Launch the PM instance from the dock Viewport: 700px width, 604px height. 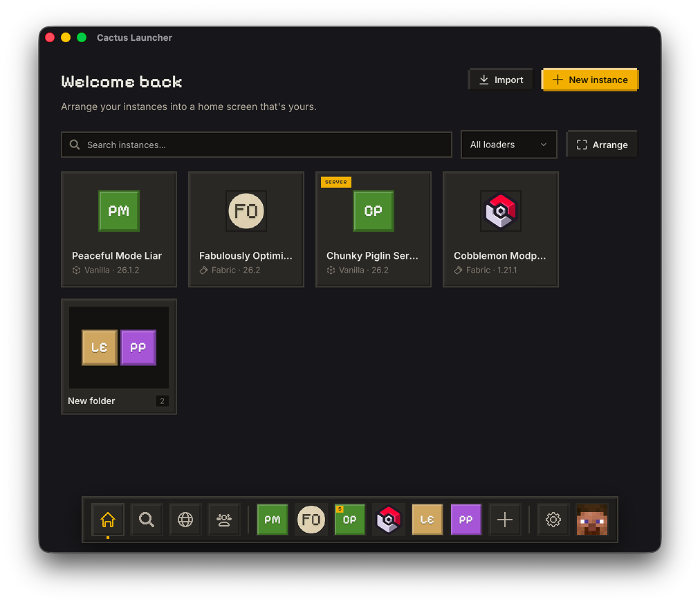(x=273, y=519)
